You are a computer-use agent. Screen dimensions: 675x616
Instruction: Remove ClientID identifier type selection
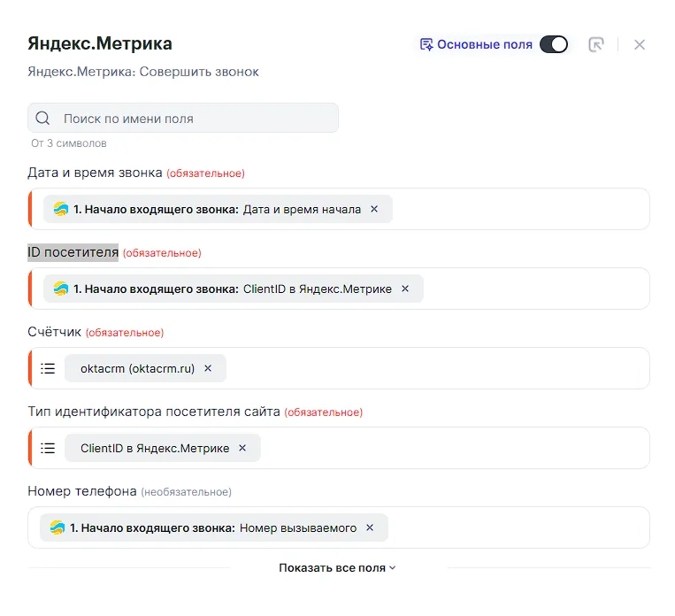[x=242, y=448]
